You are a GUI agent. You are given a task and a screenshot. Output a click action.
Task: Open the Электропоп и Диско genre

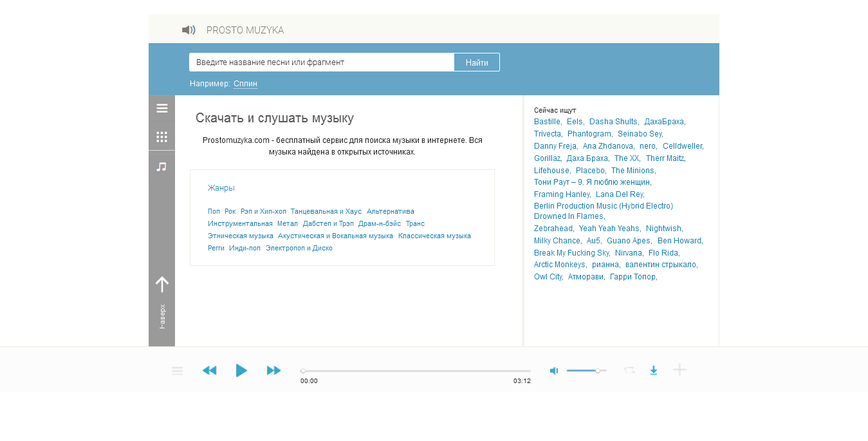pyautogui.click(x=299, y=248)
